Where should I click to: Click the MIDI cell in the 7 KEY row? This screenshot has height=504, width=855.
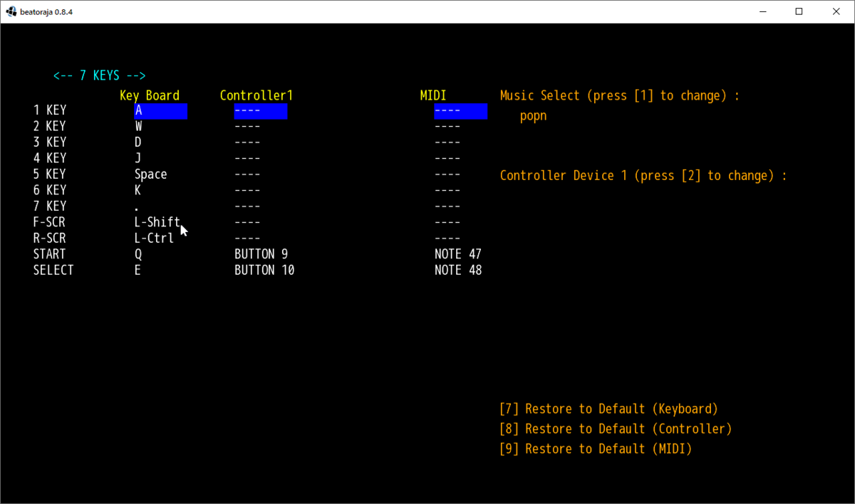[447, 206]
